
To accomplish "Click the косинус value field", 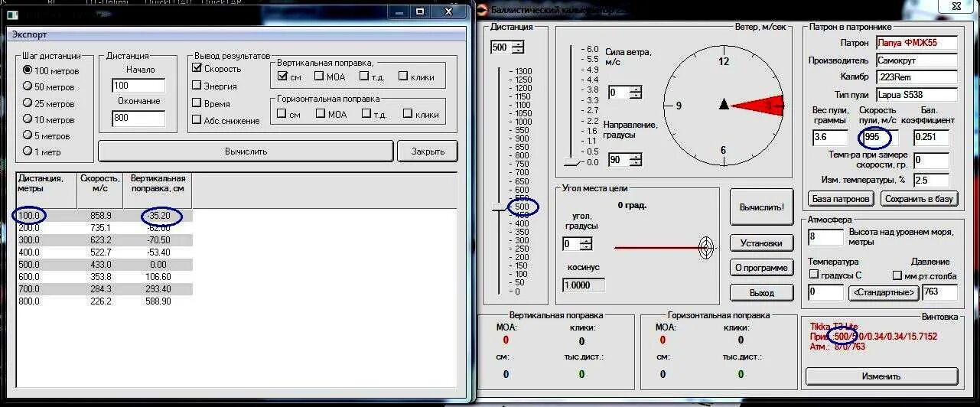I will pos(584,285).
